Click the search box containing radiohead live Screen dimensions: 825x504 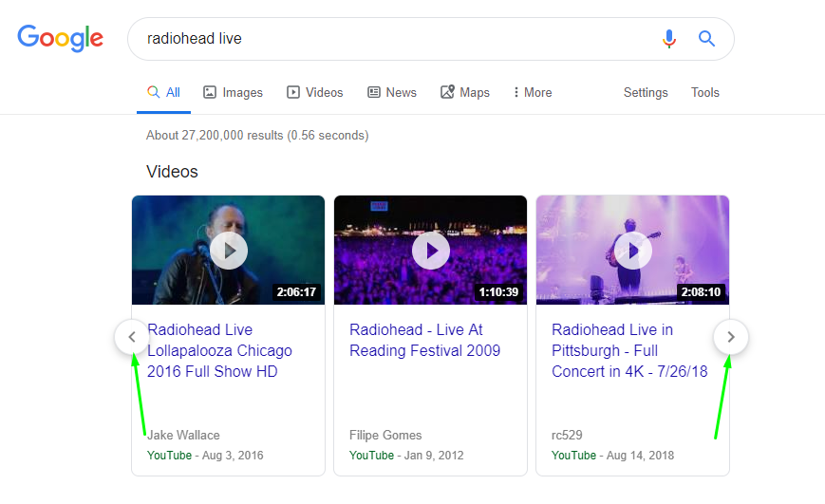pyautogui.click(x=430, y=39)
